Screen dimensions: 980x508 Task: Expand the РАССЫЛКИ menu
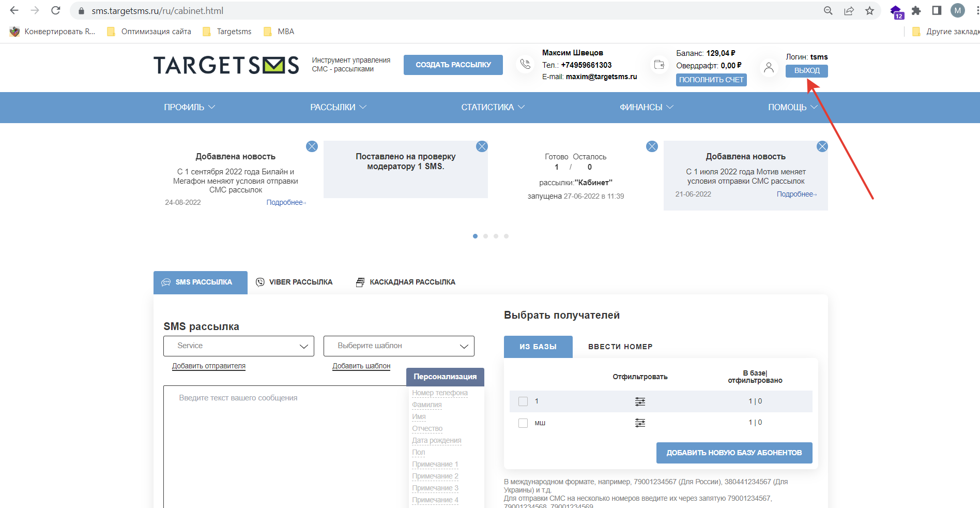(338, 107)
